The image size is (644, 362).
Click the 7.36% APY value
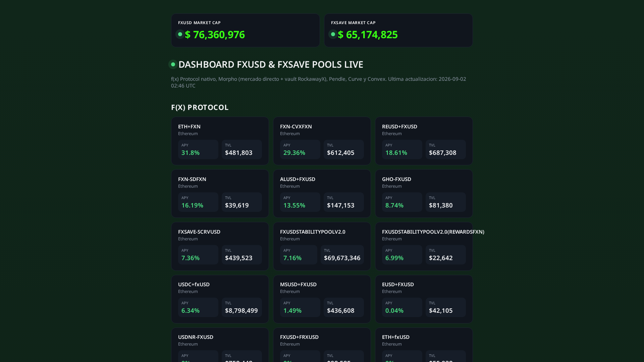coord(191,258)
